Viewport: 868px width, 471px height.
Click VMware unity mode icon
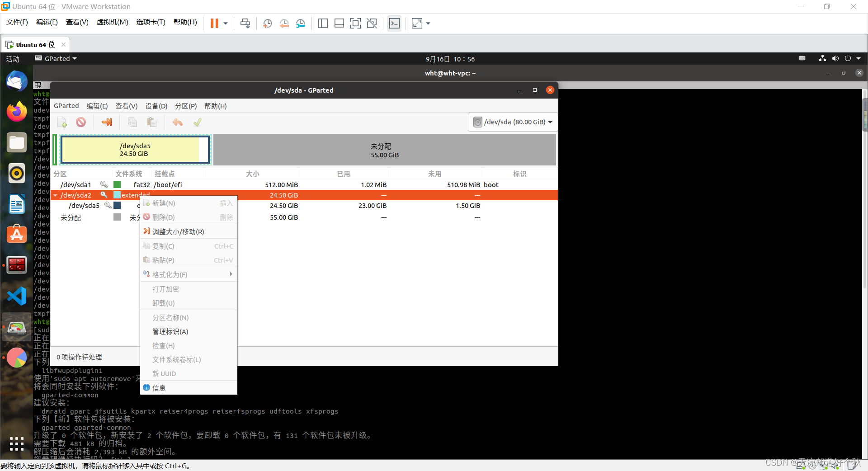(x=372, y=23)
